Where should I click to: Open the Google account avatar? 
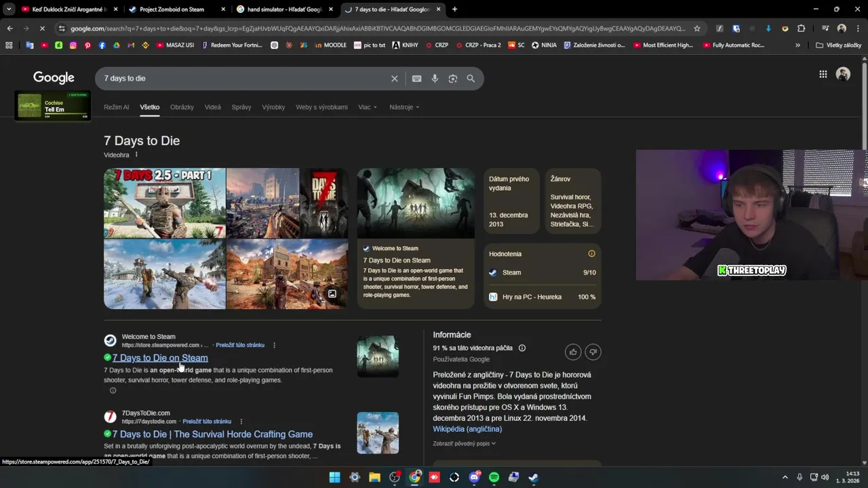pyautogui.click(x=843, y=75)
